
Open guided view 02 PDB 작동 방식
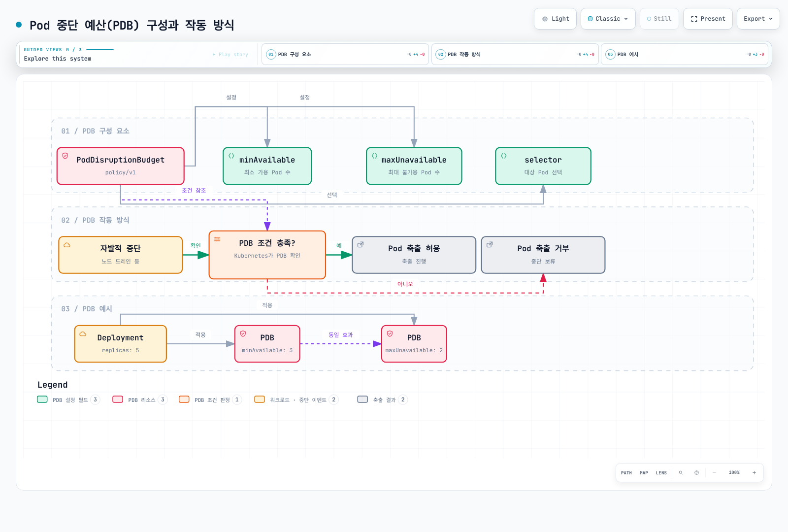(x=515, y=54)
